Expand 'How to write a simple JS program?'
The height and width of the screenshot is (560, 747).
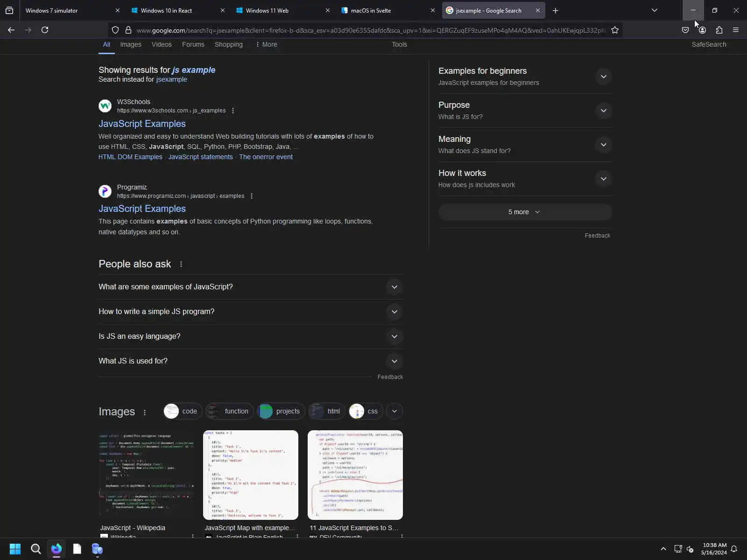(x=251, y=312)
